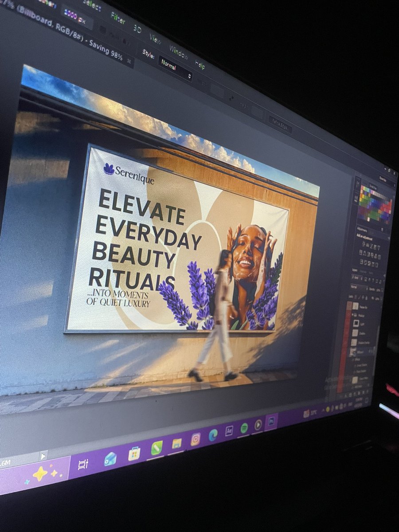Open Instagram from the taskbar
This screenshot has width=399, height=532.
click(196, 439)
